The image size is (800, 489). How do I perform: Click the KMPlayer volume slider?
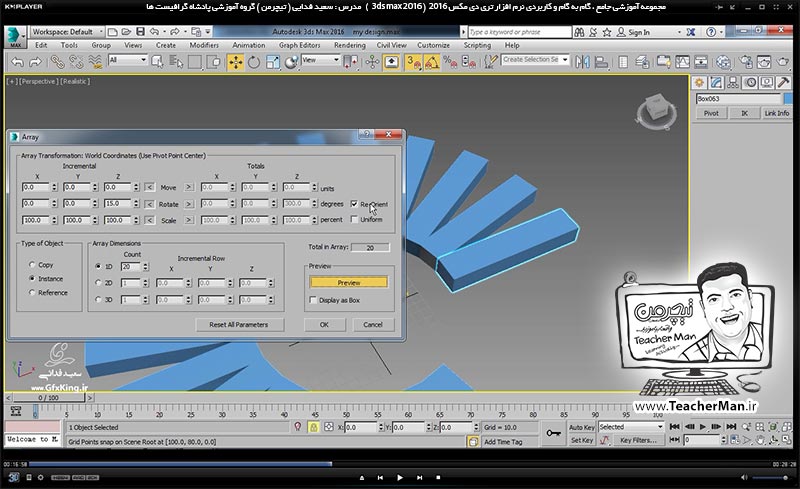click(770, 478)
